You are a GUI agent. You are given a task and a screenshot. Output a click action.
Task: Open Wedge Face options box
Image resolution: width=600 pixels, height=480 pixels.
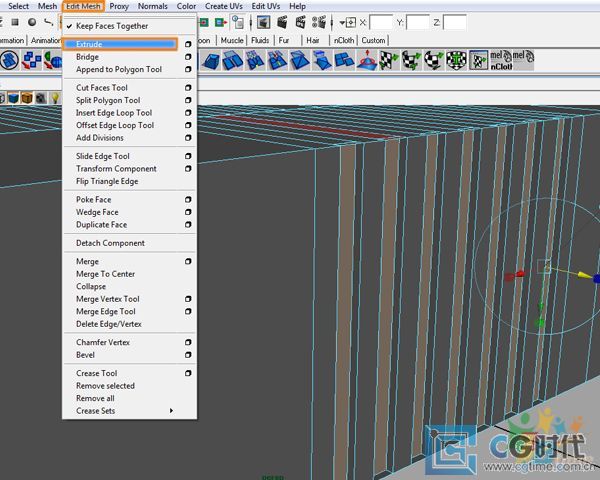pos(188,212)
